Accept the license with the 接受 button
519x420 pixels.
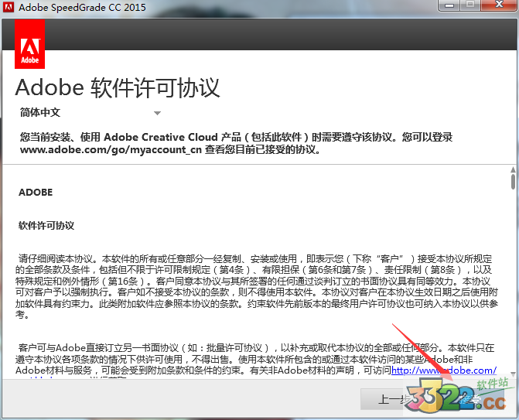(471, 399)
